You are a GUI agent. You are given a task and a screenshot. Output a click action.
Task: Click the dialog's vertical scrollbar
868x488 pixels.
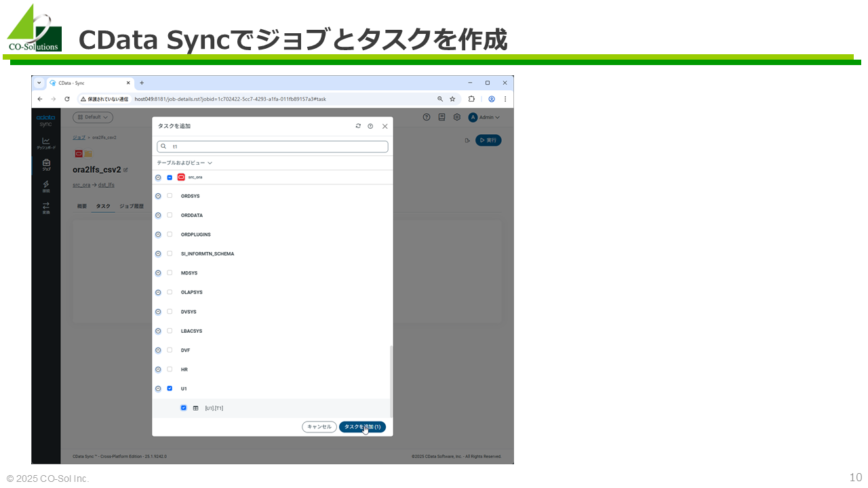[x=391, y=381]
